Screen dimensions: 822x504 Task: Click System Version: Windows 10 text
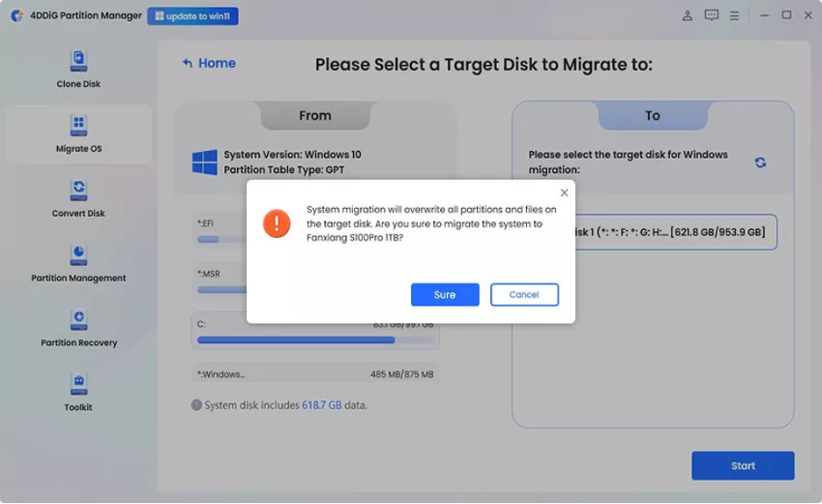tap(292, 155)
